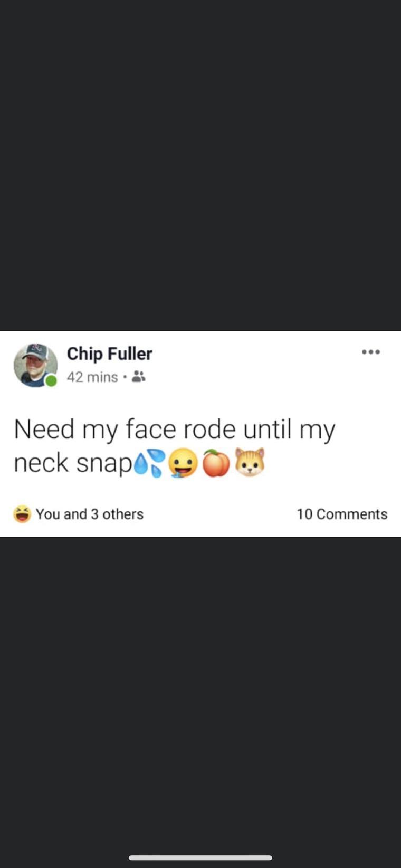Open the three-dot post options menu
Viewport: 401px width, 868px height.
[371, 352]
